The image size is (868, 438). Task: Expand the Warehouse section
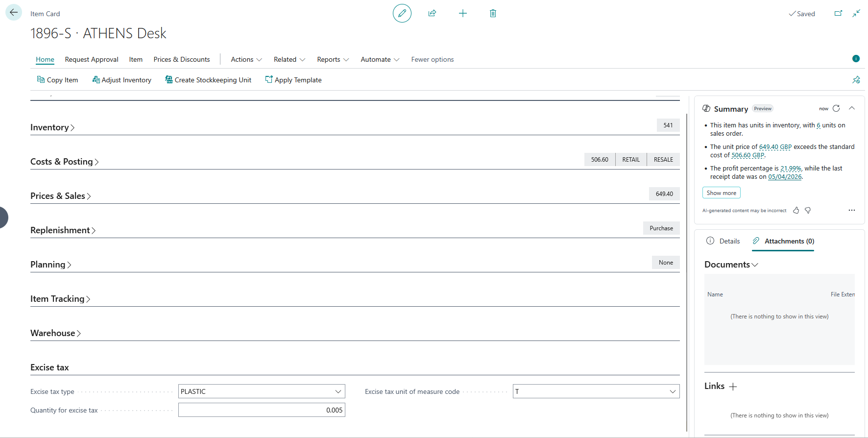(x=56, y=333)
